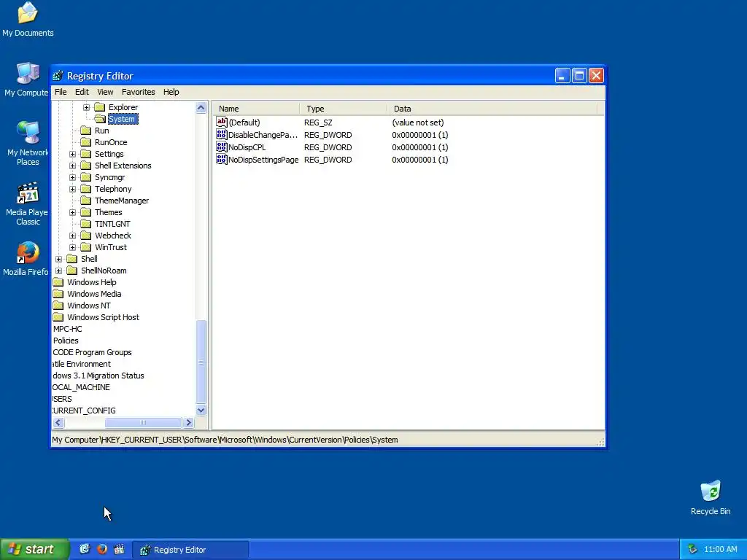Click the horizontal scrollbar right arrow
Screen dimensions: 747x560
189,422
